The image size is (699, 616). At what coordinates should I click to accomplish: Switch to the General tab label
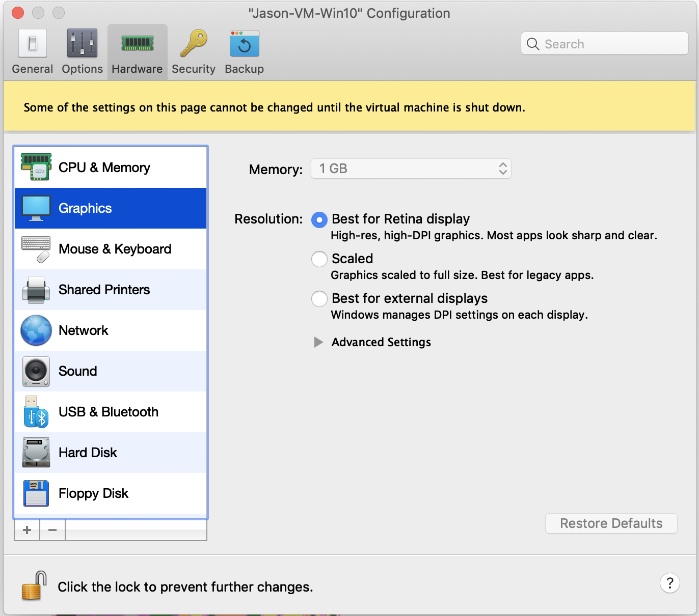click(33, 69)
